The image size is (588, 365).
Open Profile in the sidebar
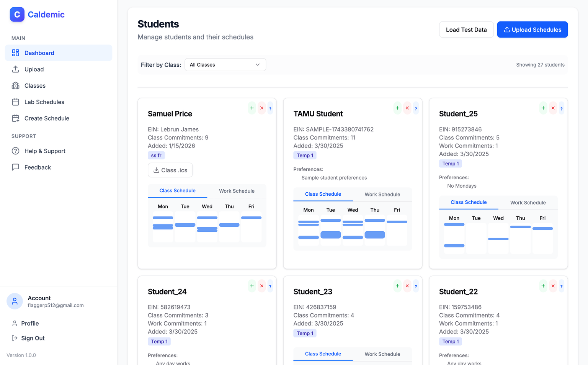pyautogui.click(x=59, y=323)
